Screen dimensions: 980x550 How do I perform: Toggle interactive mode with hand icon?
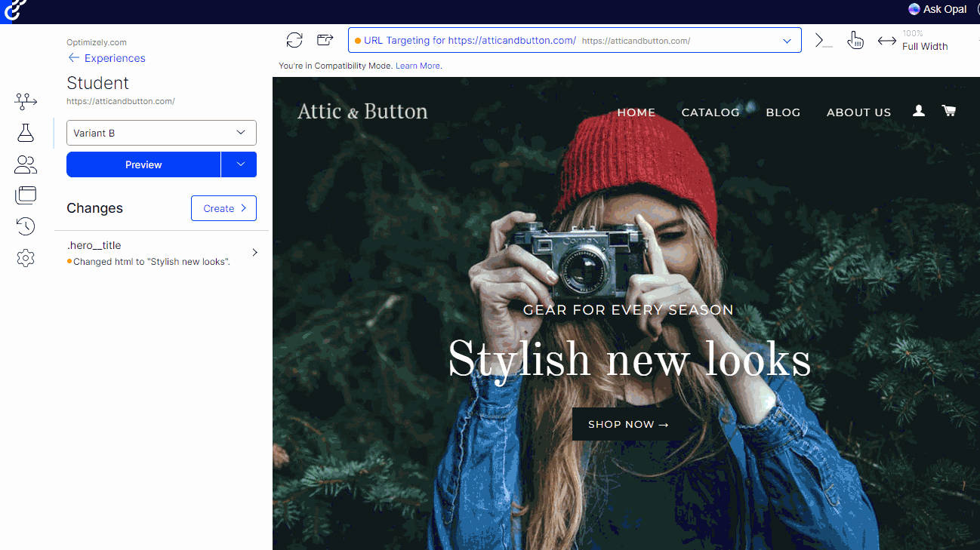[855, 41]
